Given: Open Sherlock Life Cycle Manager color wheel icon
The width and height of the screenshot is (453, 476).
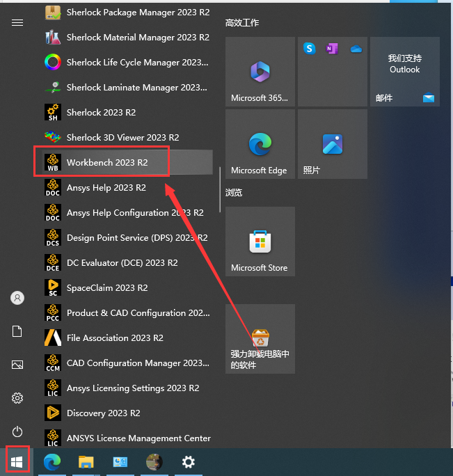Looking at the screenshot, I should coord(53,62).
